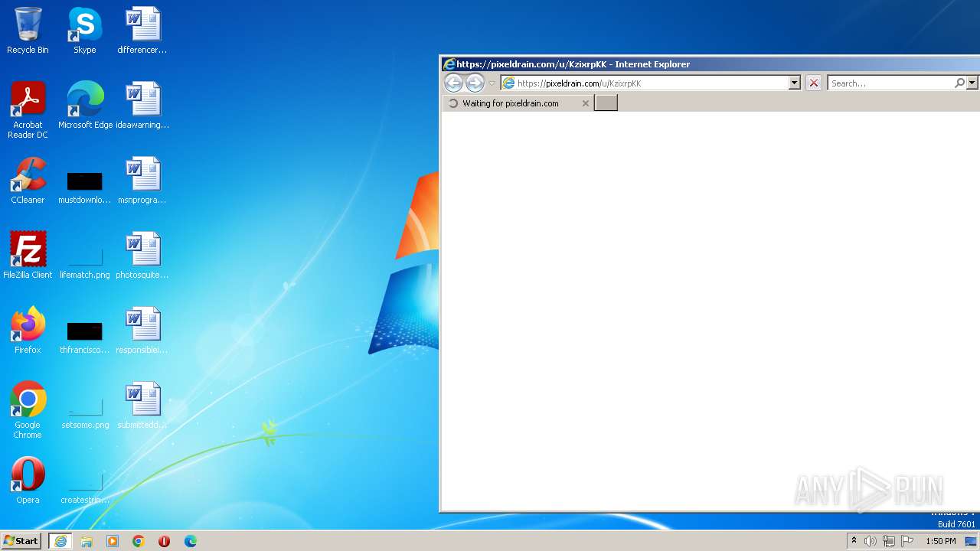Image resolution: width=980 pixels, height=551 pixels.
Task: Open the msnprogra Word document
Action: (x=142, y=181)
